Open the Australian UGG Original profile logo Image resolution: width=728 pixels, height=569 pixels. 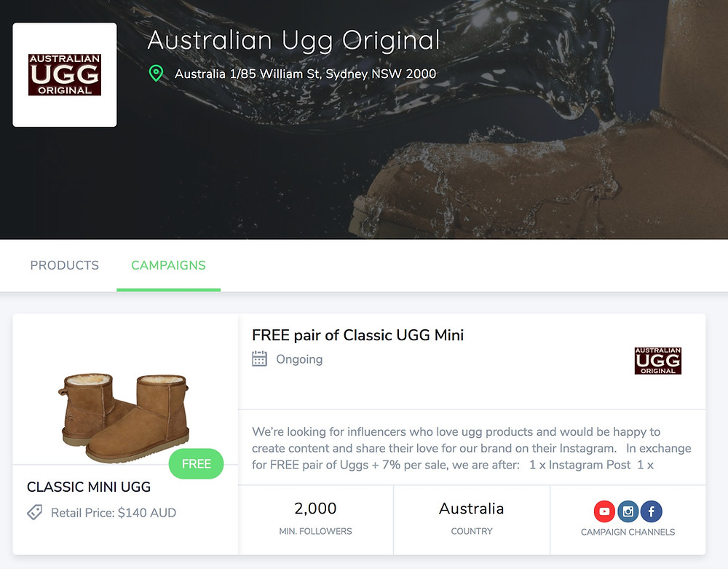(x=65, y=75)
